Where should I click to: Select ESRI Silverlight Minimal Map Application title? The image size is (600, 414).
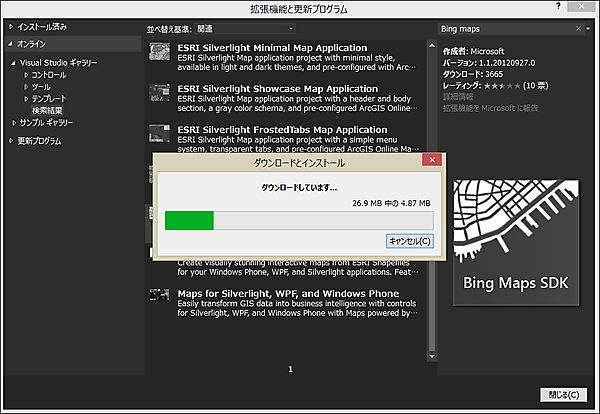272,48
